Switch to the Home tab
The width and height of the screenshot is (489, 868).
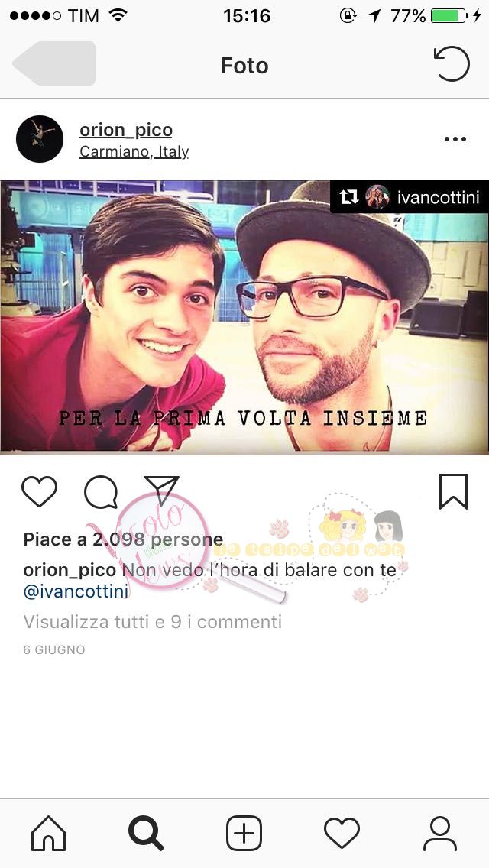tap(49, 833)
